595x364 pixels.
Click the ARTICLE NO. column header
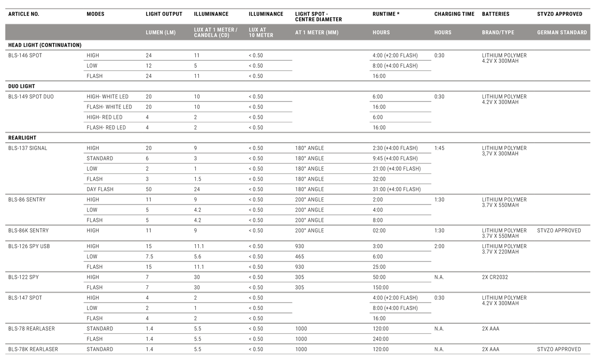(23, 14)
